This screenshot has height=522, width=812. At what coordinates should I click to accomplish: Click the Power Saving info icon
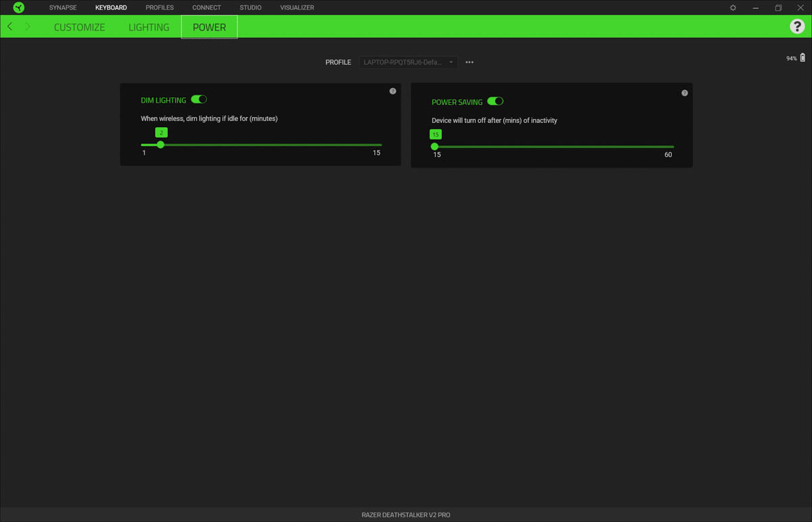(685, 93)
